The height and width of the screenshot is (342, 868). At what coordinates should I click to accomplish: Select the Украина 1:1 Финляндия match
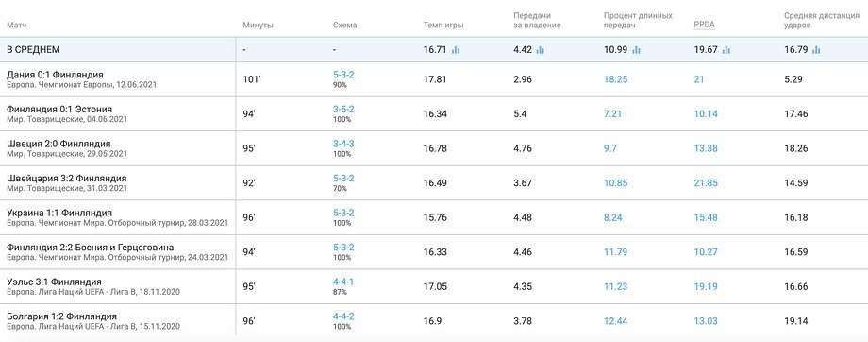(x=59, y=213)
